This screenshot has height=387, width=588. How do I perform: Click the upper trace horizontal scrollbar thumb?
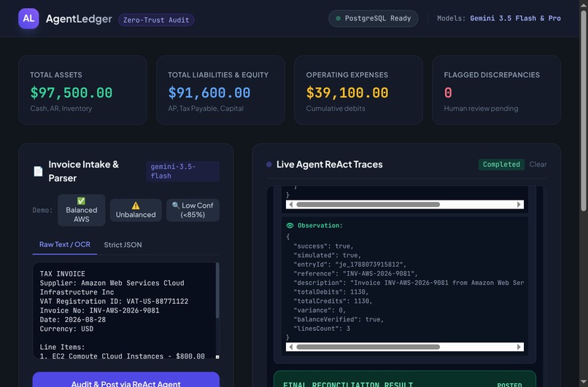(368, 205)
